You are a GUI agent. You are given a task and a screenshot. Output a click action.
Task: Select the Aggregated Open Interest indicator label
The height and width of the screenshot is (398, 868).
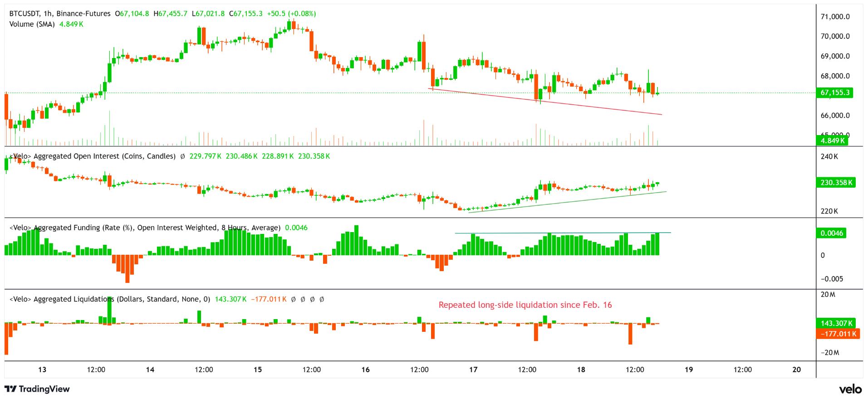point(93,156)
